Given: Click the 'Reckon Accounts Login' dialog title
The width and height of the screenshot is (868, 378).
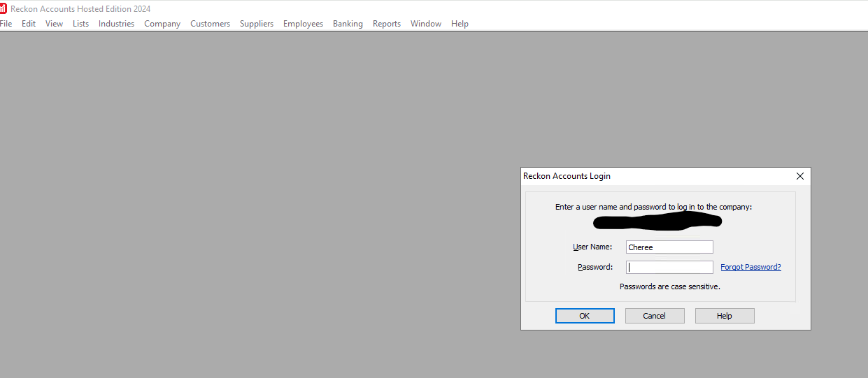Looking at the screenshot, I should 567,176.
